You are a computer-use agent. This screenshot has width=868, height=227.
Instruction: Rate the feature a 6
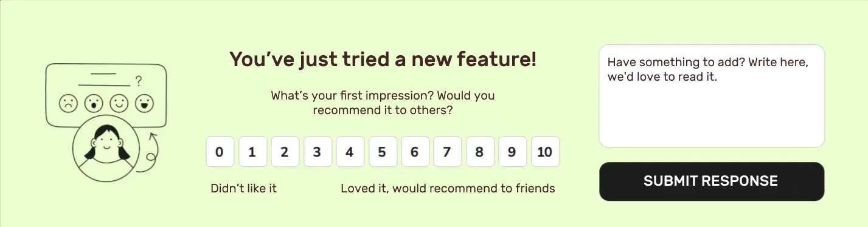pos(415,152)
